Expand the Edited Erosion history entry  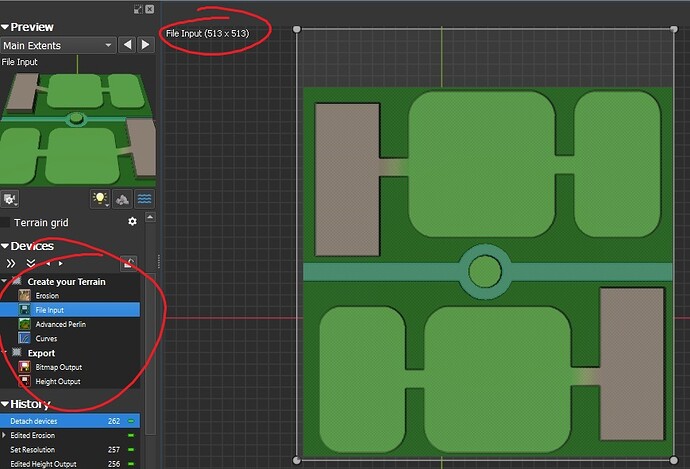pyautogui.click(x=4, y=436)
